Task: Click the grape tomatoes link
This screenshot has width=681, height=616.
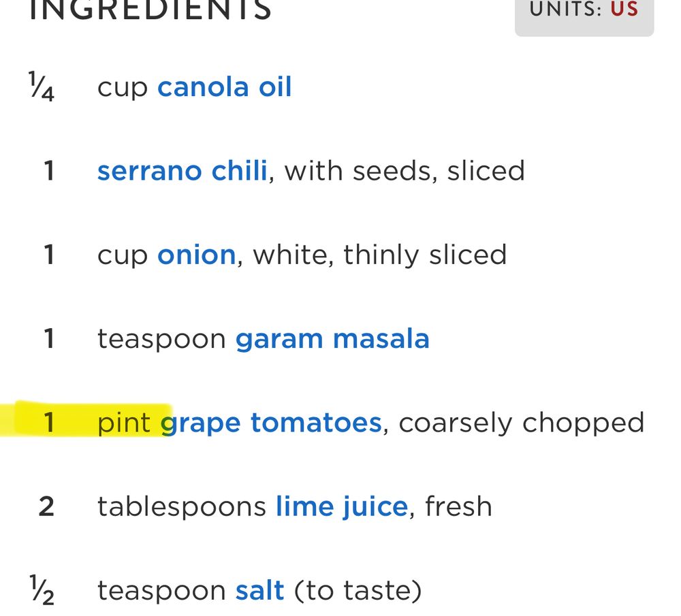Action: [x=271, y=423]
